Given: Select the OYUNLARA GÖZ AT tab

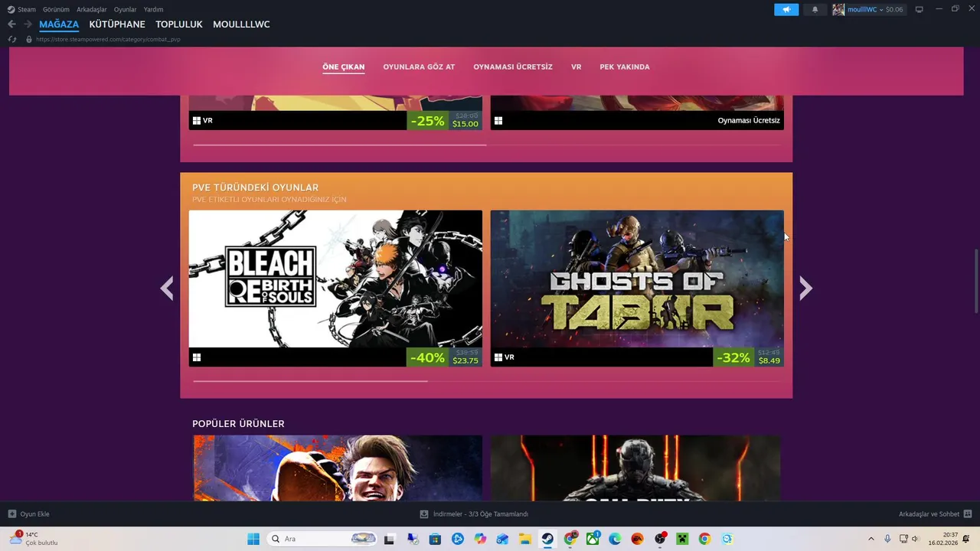Looking at the screenshot, I should 419,67.
